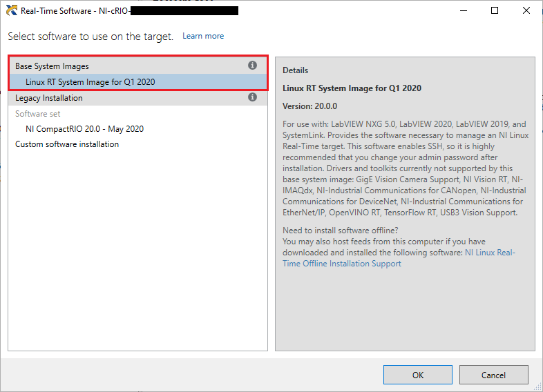The width and height of the screenshot is (543, 392).
Task: Click the Details heading in right panel
Action: (295, 70)
